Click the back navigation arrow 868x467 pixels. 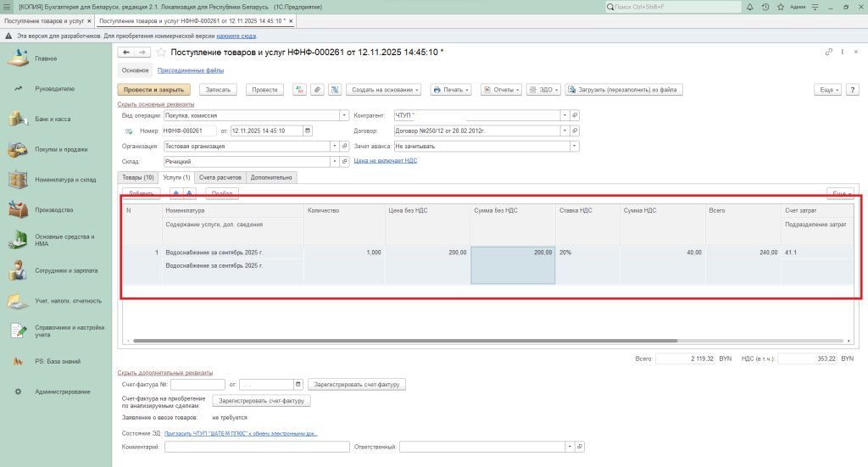click(126, 53)
